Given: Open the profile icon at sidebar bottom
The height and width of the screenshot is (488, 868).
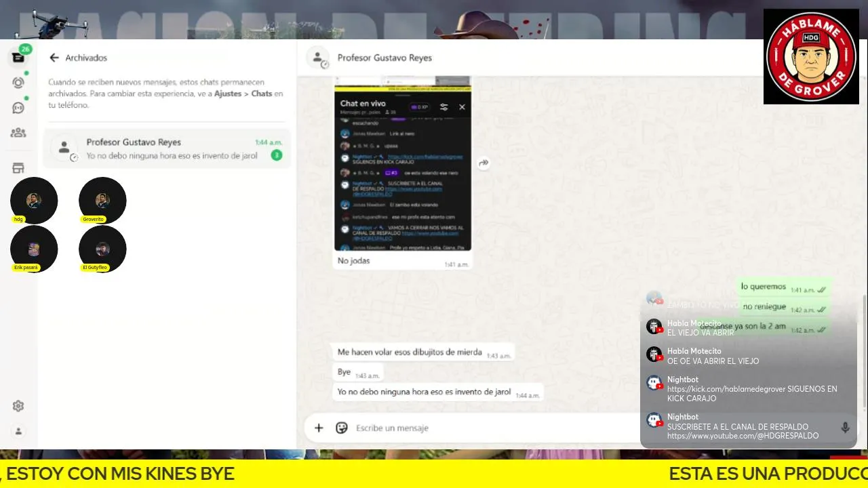Looking at the screenshot, I should point(18,431).
